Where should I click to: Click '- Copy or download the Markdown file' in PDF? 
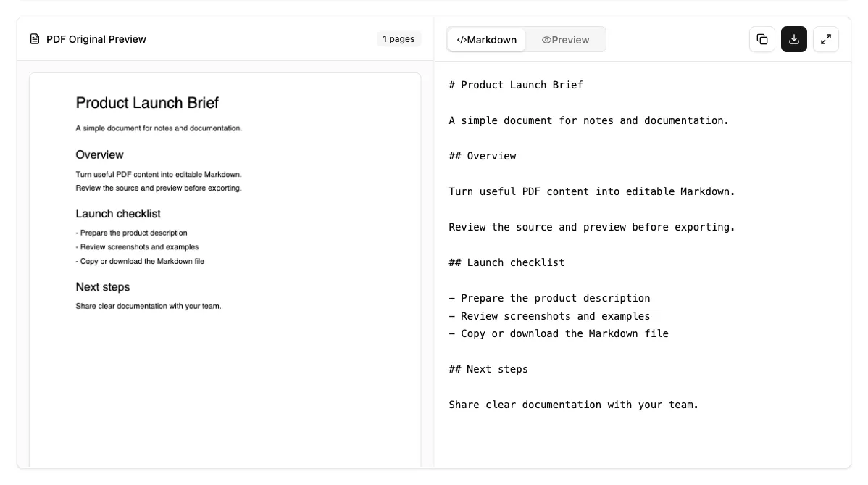[x=140, y=261]
